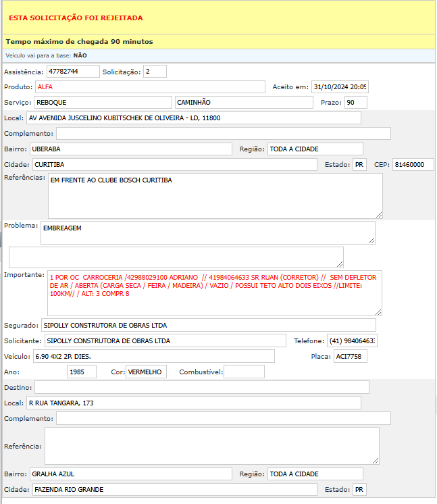Click the Solicitação field
The height and width of the screenshot is (504, 437).
pyautogui.click(x=155, y=72)
